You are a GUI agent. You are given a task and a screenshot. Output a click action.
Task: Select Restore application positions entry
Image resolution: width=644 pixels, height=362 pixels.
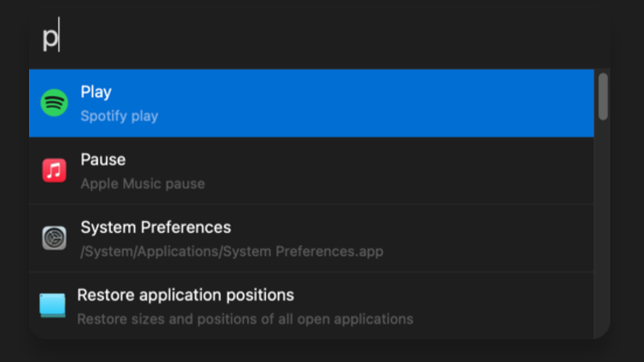pos(312,306)
